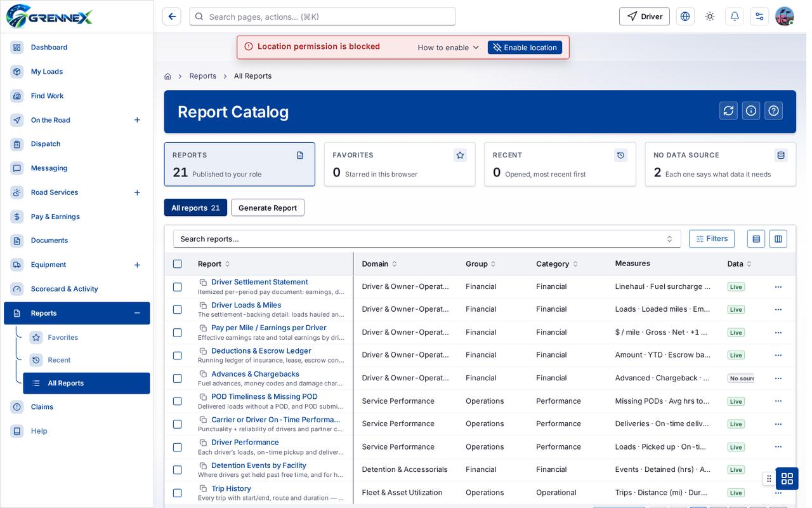
Task: Switch the Driver role button
Action: 645,17
